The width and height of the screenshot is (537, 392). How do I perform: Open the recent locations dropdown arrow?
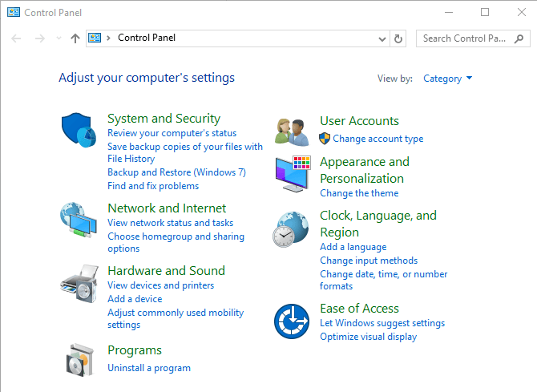(x=59, y=38)
